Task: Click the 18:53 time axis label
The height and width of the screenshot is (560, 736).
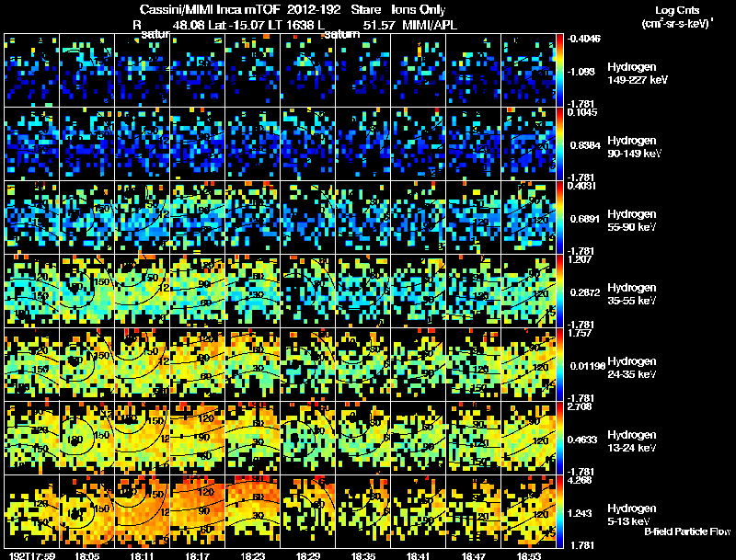Action: pos(528,555)
